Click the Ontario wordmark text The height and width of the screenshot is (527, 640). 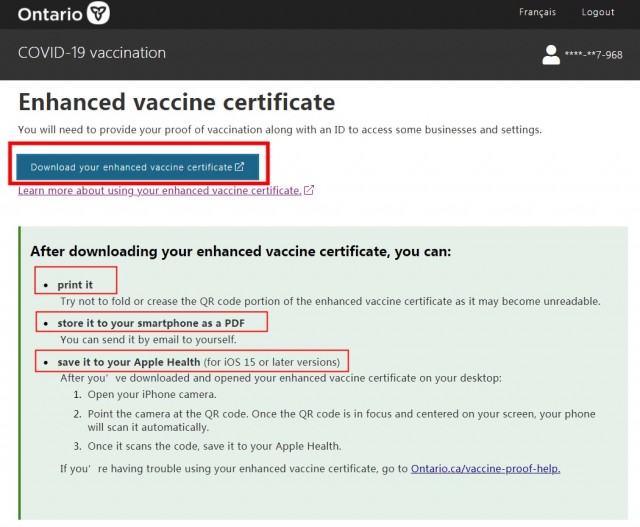(x=50, y=14)
